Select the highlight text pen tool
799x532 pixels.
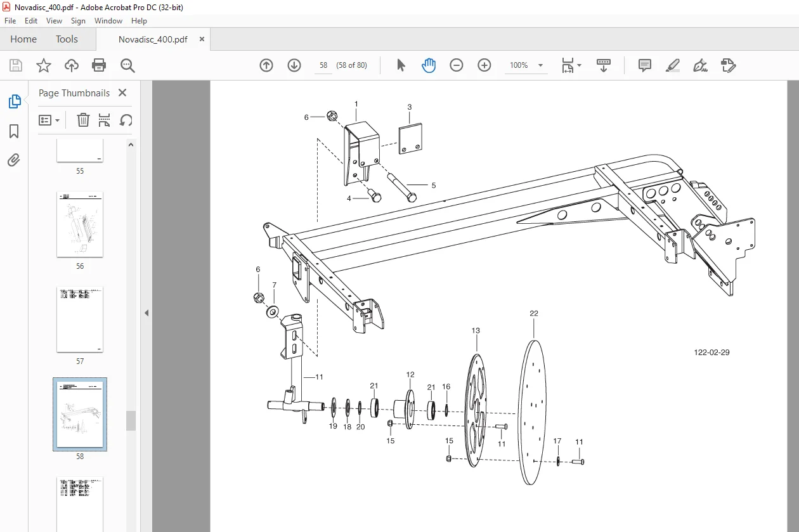coord(673,65)
